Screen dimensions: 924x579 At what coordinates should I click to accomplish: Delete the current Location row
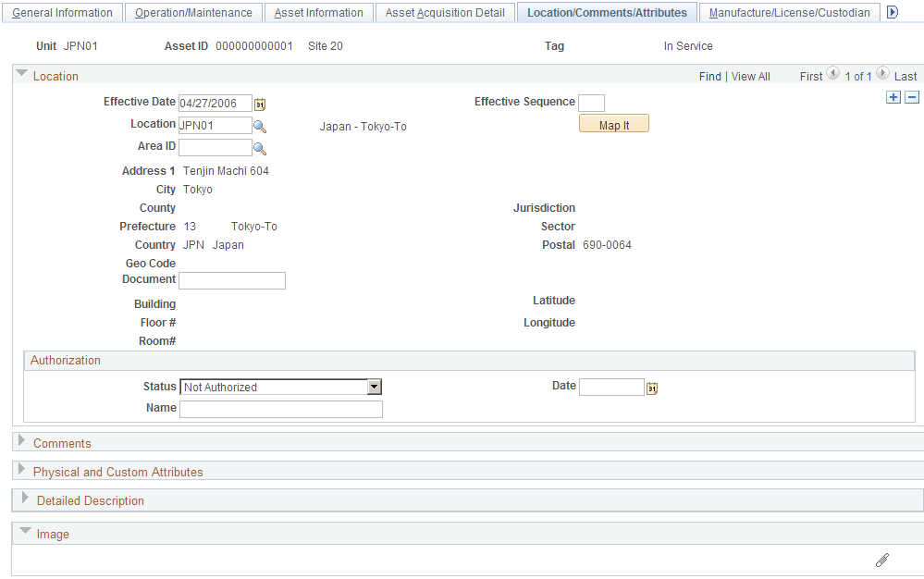coord(912,97)
